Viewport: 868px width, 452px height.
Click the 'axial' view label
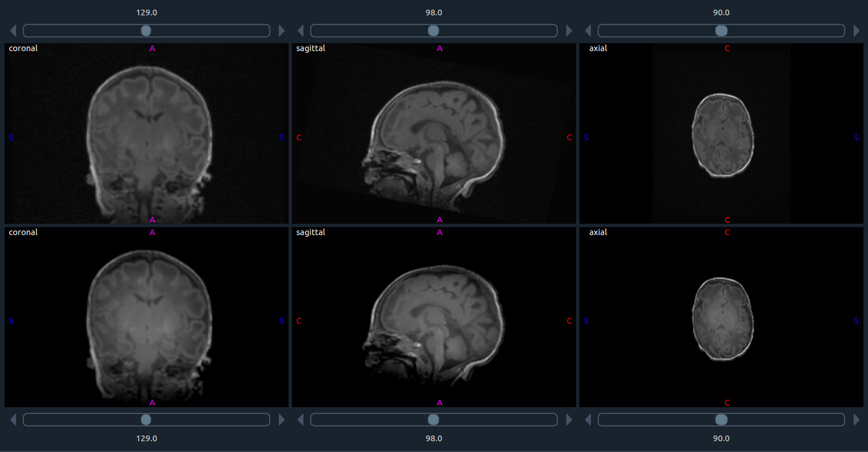[x=598, y=48]
